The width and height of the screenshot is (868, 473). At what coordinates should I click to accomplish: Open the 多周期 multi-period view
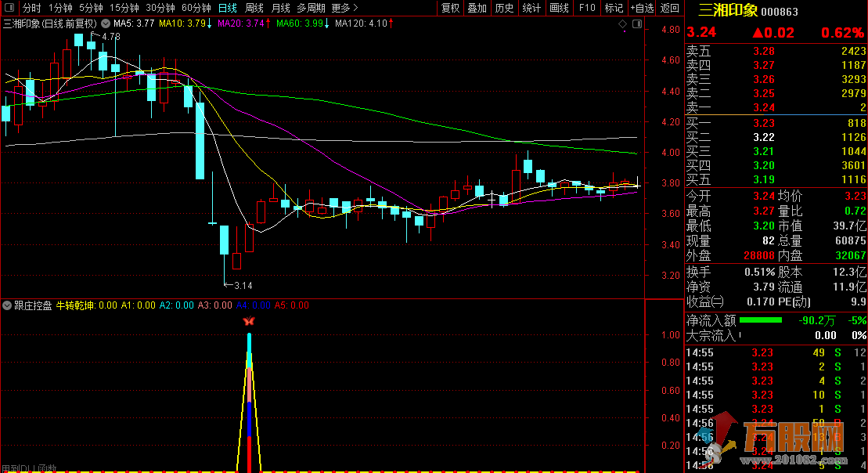tap(311, 8)
